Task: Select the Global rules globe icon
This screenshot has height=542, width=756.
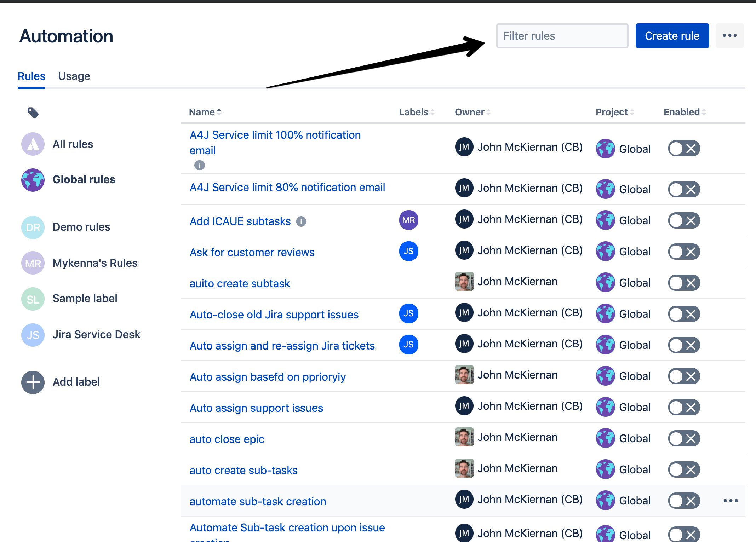Action: tap(33, 180)
